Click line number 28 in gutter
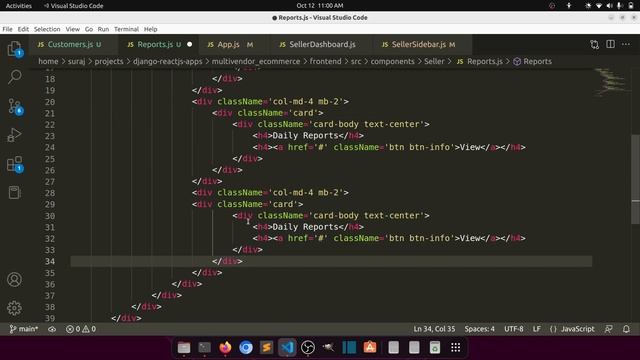This screenshot has height=360, width=640. [x=50, y=193]
